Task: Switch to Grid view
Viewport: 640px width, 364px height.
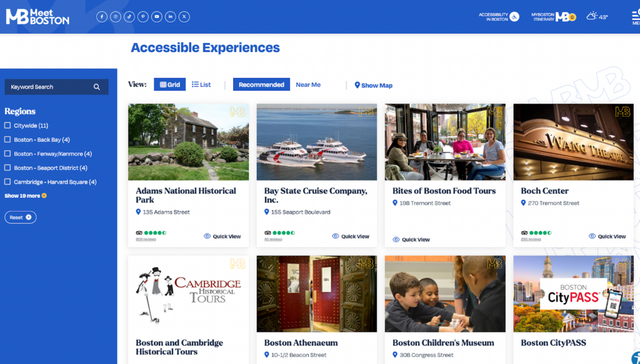Action: click(x=170, y=84)
